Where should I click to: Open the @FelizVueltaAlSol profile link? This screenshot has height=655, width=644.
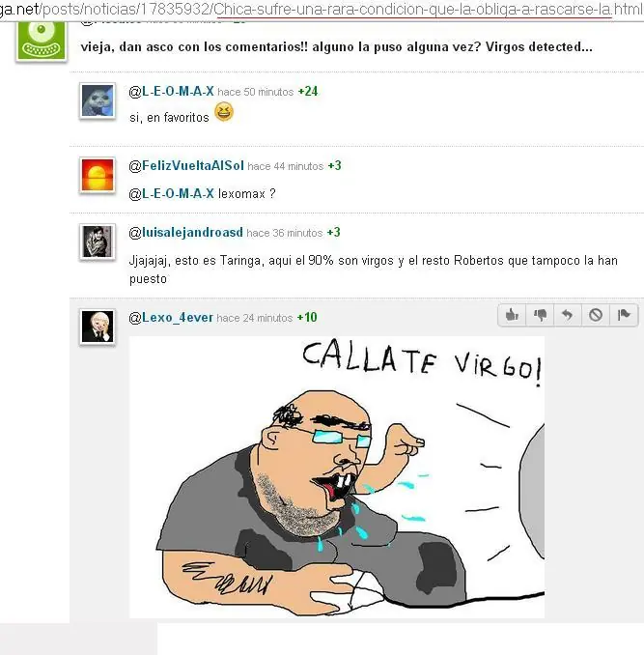pos(186,165)
